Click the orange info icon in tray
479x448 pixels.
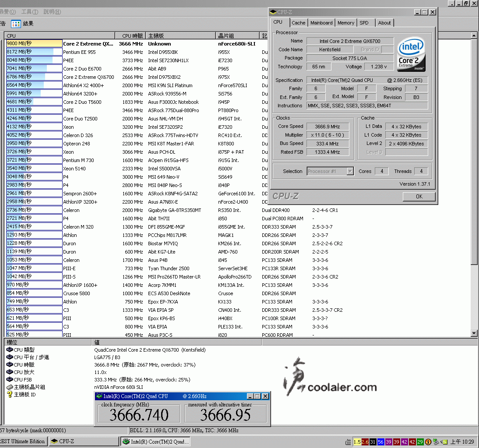428,442
